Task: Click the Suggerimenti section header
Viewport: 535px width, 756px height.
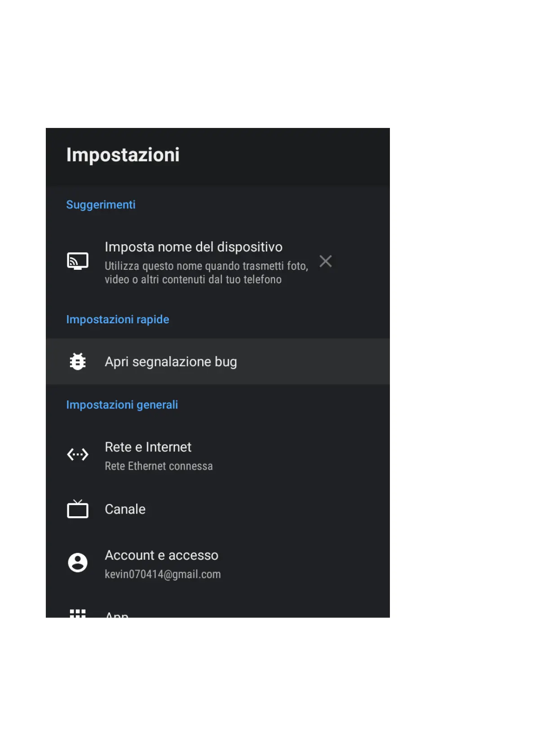Action: click(101, 205)
